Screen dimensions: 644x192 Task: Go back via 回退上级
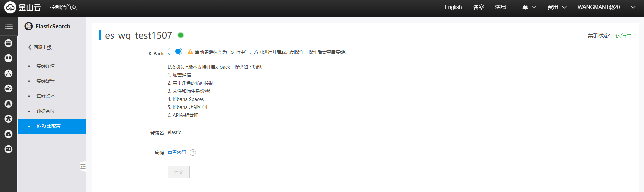click(40, 47)
